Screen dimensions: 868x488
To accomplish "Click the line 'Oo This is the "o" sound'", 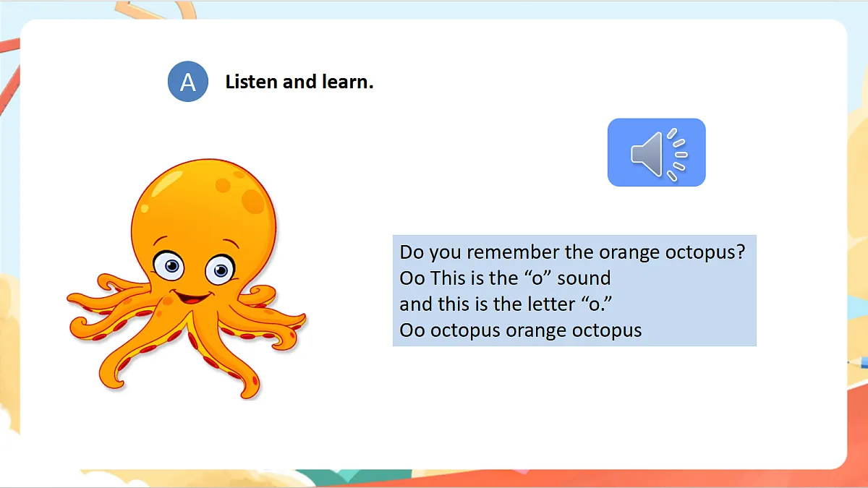I will pos(505,278).
